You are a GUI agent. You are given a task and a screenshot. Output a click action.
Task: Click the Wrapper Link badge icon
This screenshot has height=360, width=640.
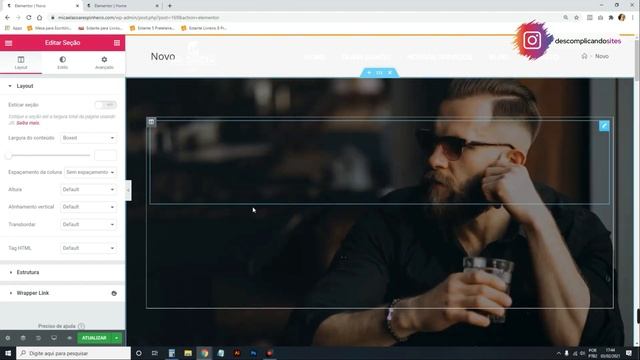click(x=114, y=293)
